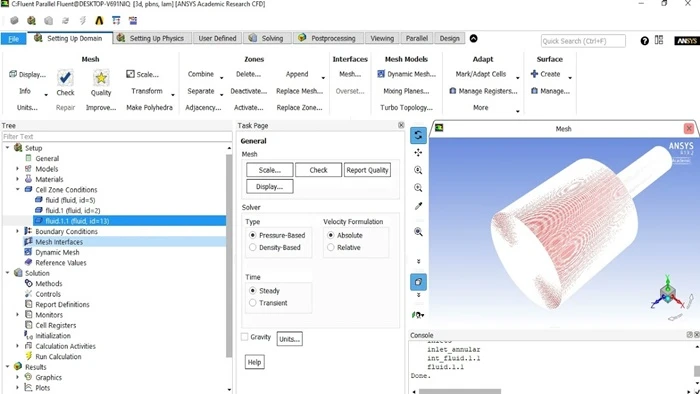700x394 pixels.
Task: Click the Quick Search input field
Action: (583, 41)
